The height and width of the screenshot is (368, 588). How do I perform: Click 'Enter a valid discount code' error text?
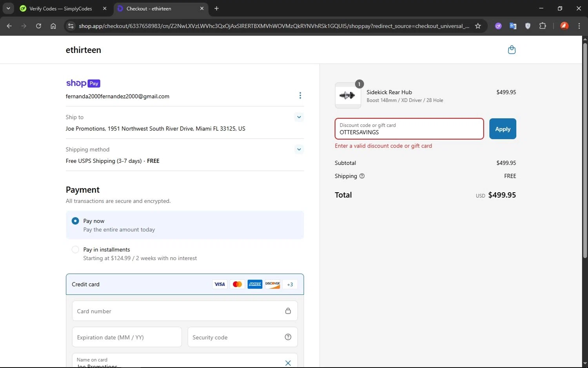click(383, 146)
